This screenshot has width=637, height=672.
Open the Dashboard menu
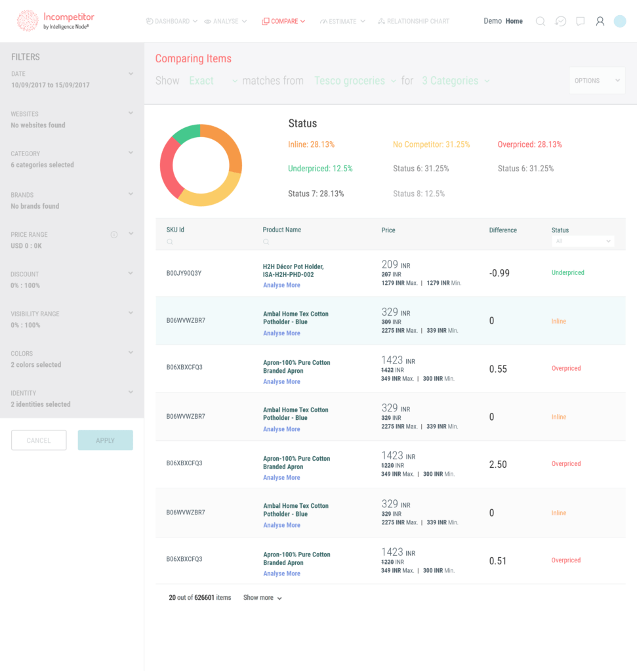coord(171,21)
